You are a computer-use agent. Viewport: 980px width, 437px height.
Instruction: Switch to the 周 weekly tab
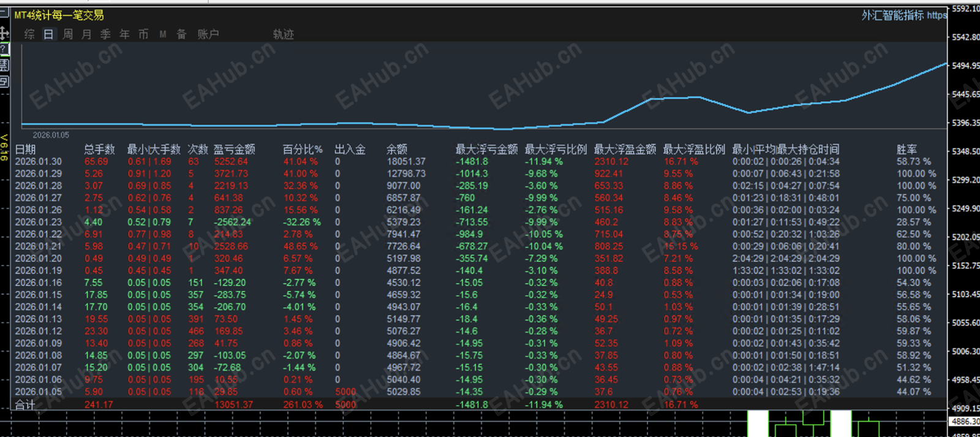[67, 34]
